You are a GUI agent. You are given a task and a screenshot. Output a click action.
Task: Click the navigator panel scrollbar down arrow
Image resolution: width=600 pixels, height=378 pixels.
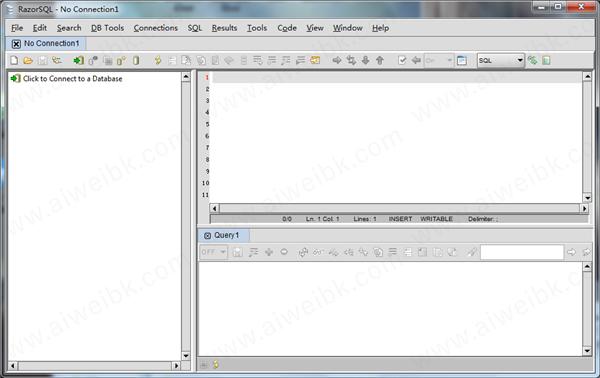point(186,356)
